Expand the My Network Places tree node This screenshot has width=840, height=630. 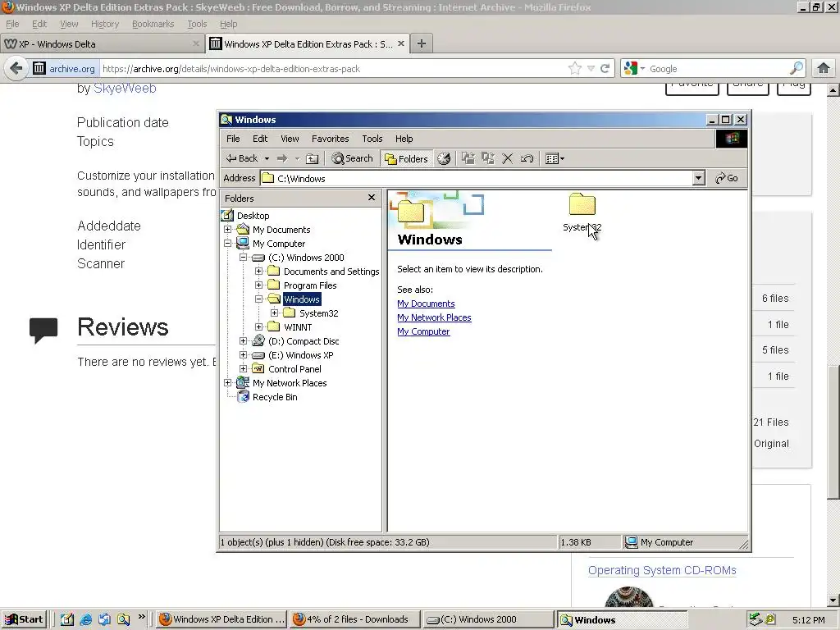228,382
